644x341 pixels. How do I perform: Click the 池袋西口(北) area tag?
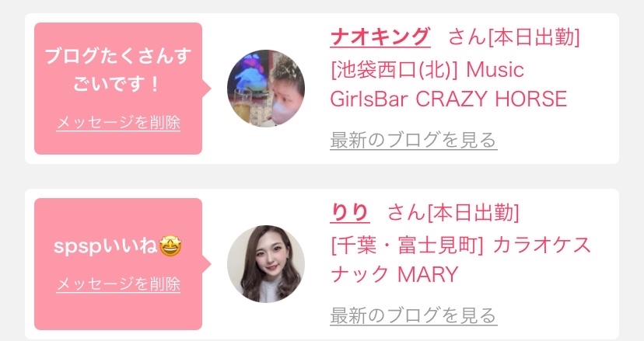click(394, 70)
